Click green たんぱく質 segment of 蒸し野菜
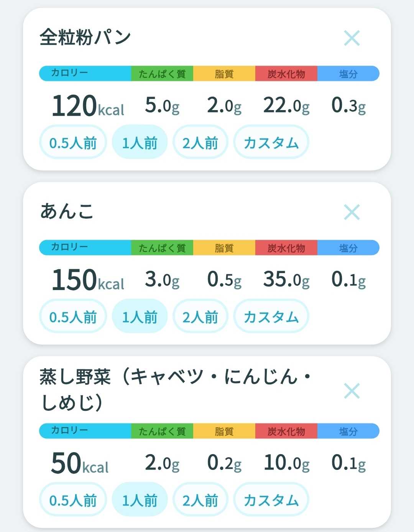 (x=162, y=431)
